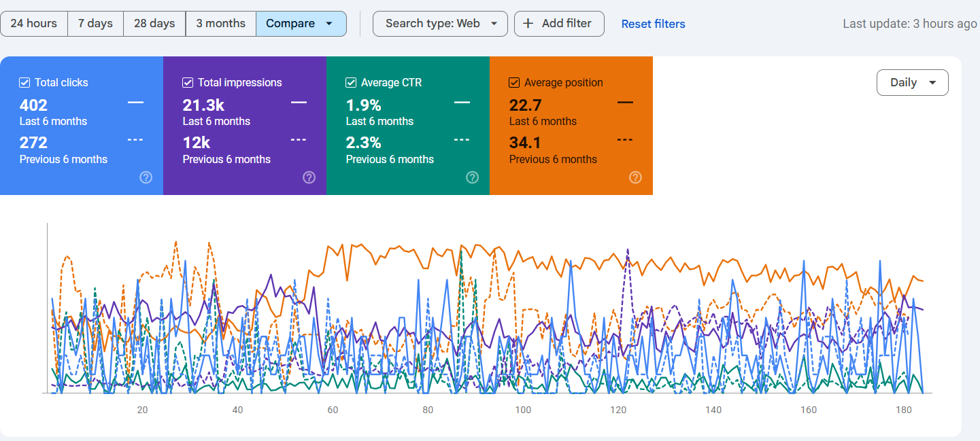Click the Reset filters link
The image size is (980, 441).
point(653,23)
